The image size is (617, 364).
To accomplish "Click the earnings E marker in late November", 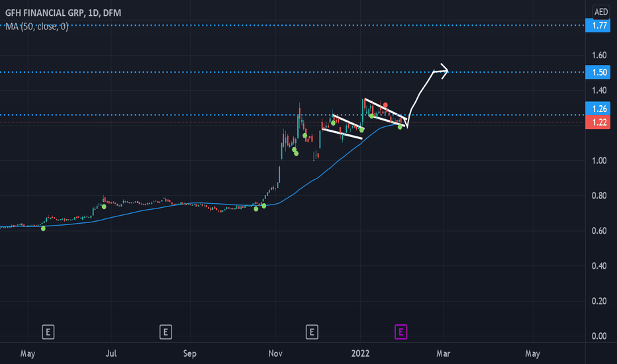I will [x=312, y=332].
